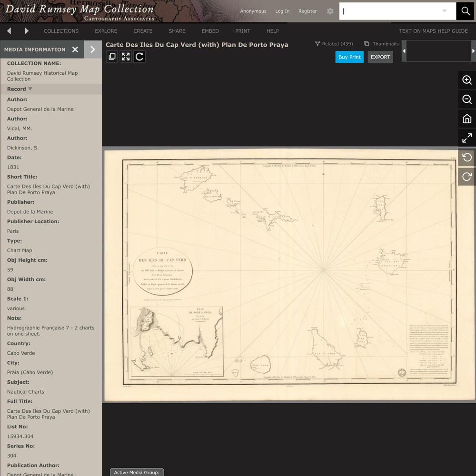Reset map view with home icon
476x476 pixels.
coord(467,119)
